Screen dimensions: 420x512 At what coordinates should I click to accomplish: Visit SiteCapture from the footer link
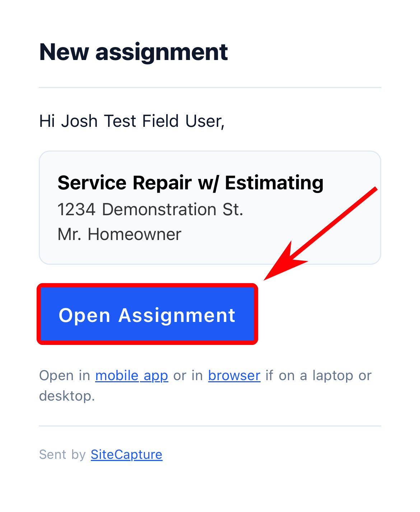pos(126,454)
